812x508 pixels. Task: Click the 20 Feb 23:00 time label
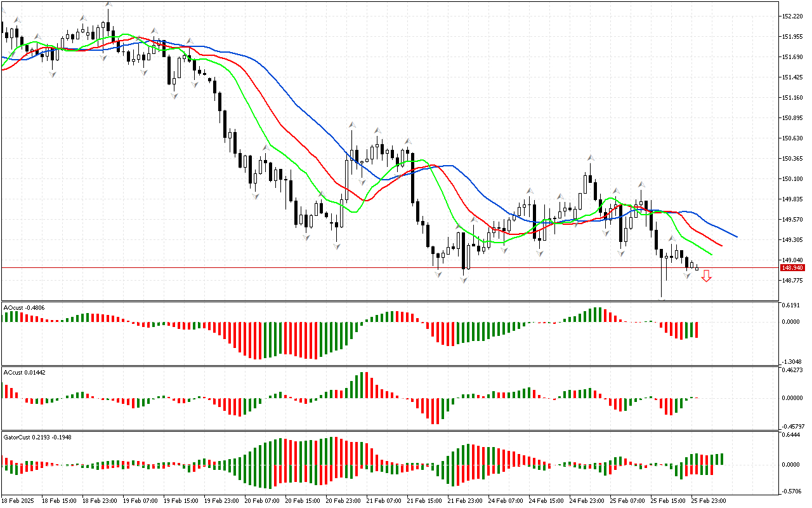click(x=343, y=501)
